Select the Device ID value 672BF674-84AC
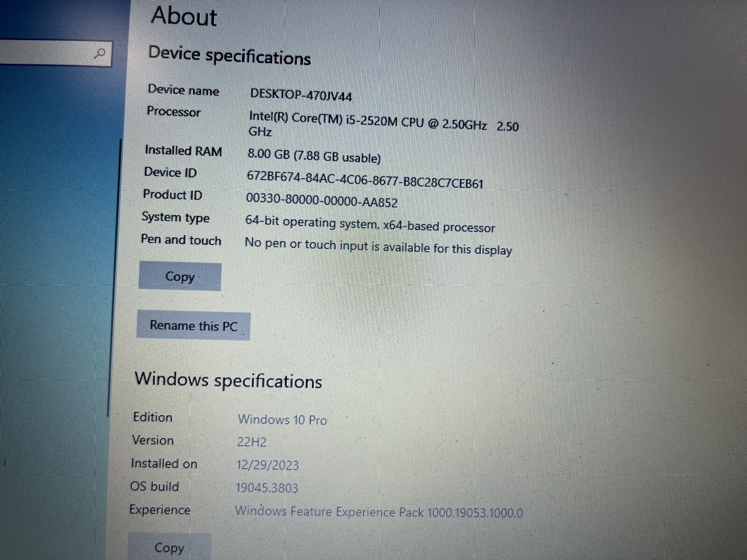Viewport: 747px width, 560px height. (x=365, y=180)
